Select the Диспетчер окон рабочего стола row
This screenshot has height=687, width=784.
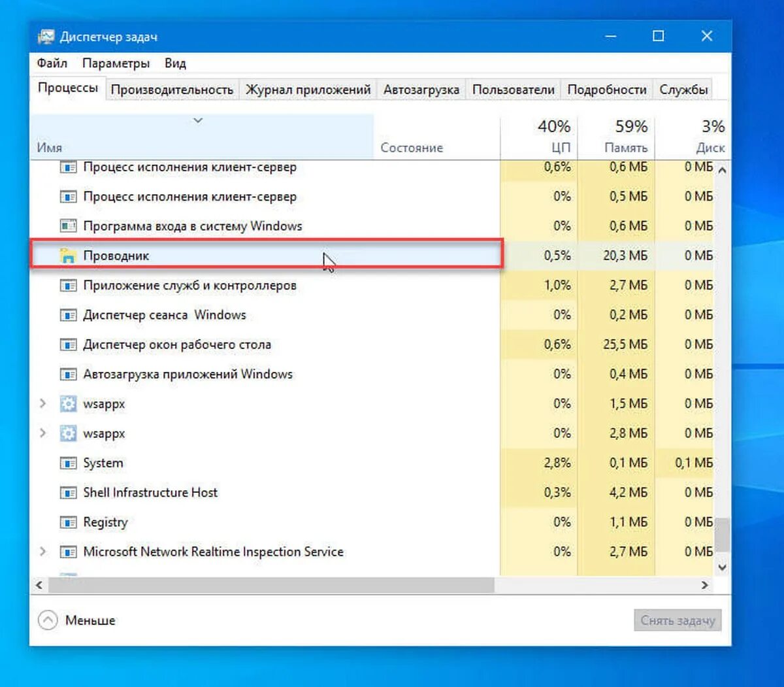[372, 344]
